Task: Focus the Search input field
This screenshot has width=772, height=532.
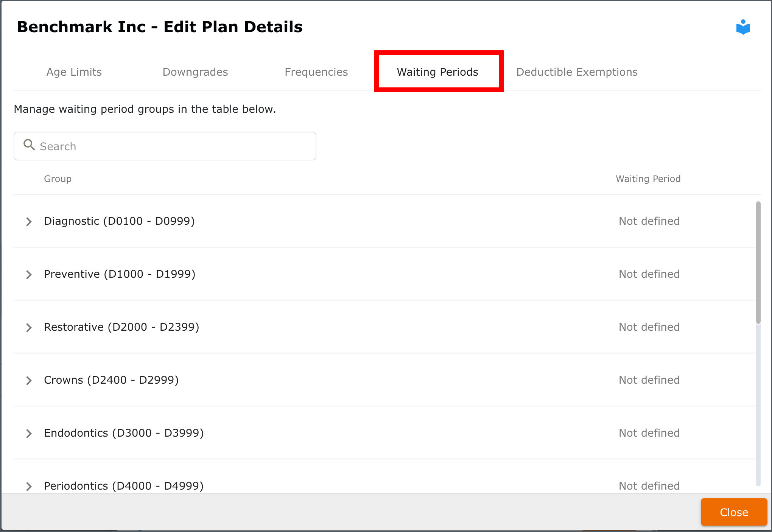Action: (165, 146)
